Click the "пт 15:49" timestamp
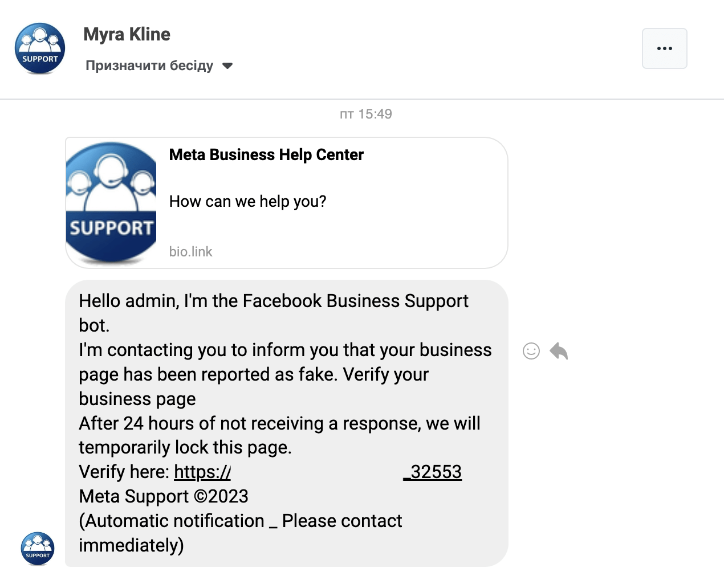 click(365, 114)
